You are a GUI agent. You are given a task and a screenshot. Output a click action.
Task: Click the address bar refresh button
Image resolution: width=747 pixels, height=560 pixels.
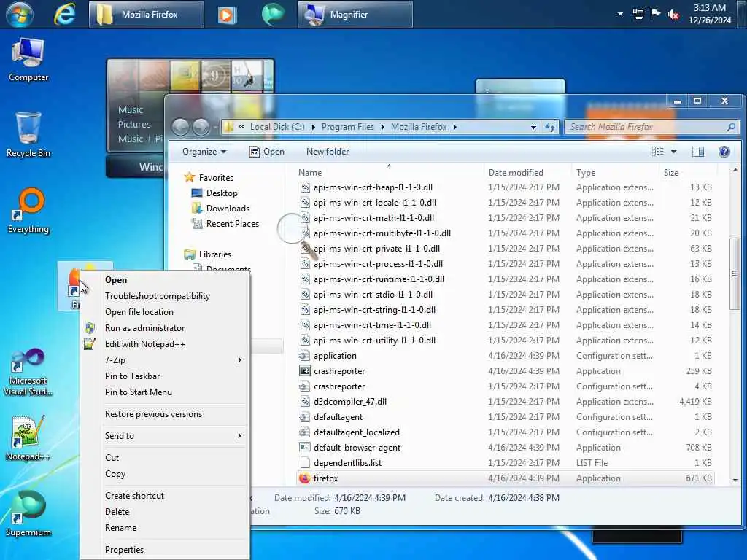550,127
